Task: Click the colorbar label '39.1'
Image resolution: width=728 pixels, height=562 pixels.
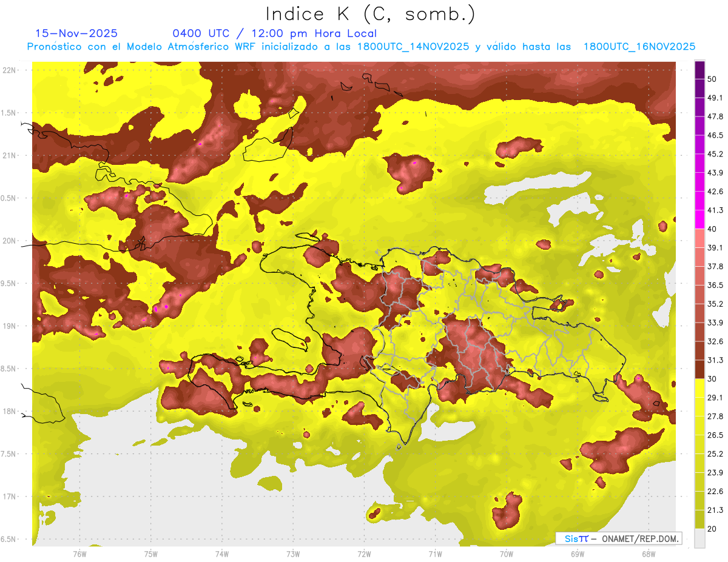Action: [715, 248]
